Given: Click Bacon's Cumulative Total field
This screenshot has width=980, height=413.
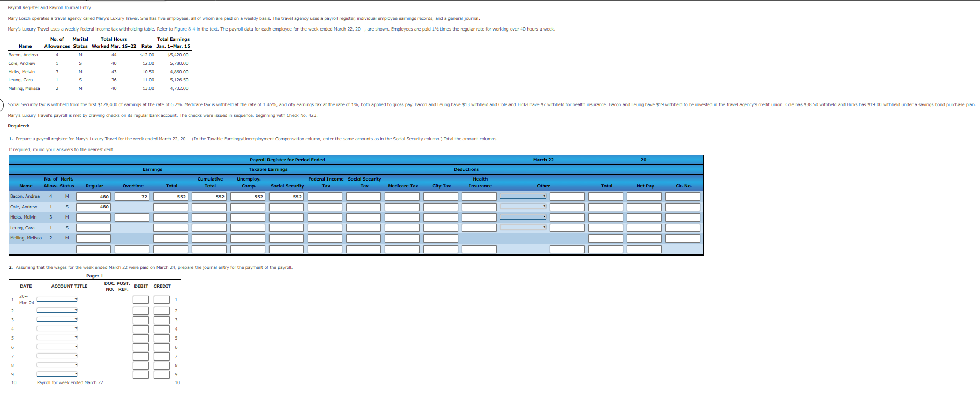Looking at the screenshot, I should pos(209,197).
